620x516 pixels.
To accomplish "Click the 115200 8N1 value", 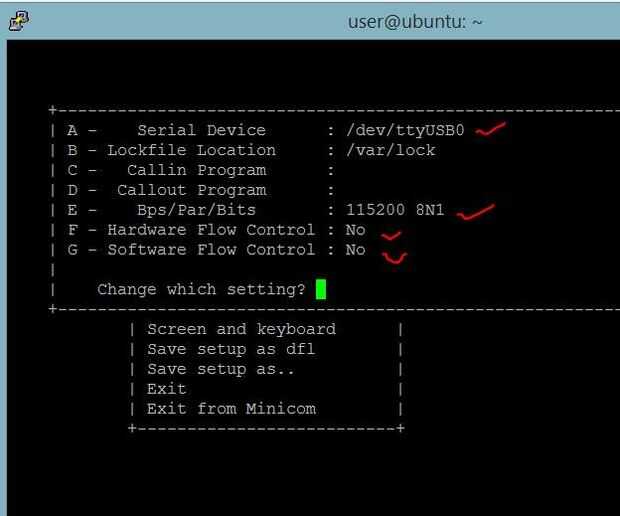I will (x=395, y=210).
